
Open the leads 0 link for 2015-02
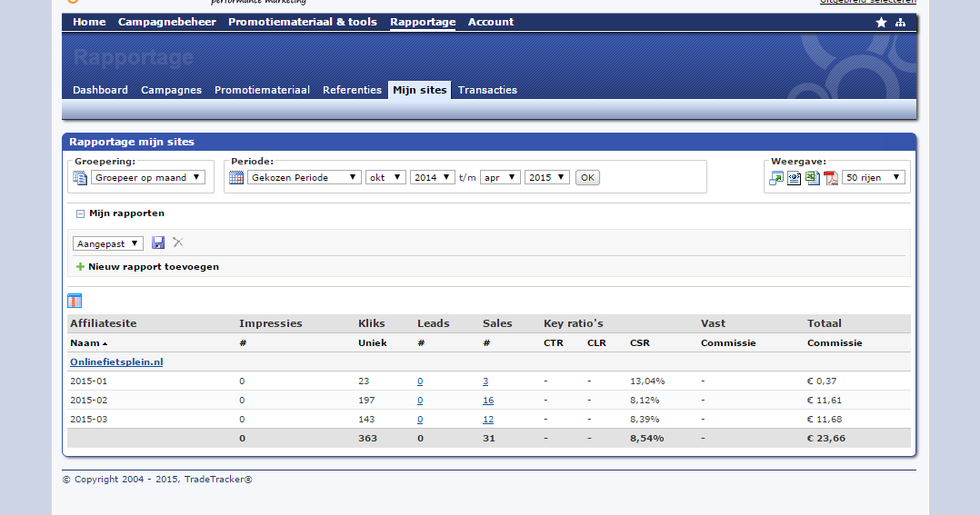[x=420, y=401]
